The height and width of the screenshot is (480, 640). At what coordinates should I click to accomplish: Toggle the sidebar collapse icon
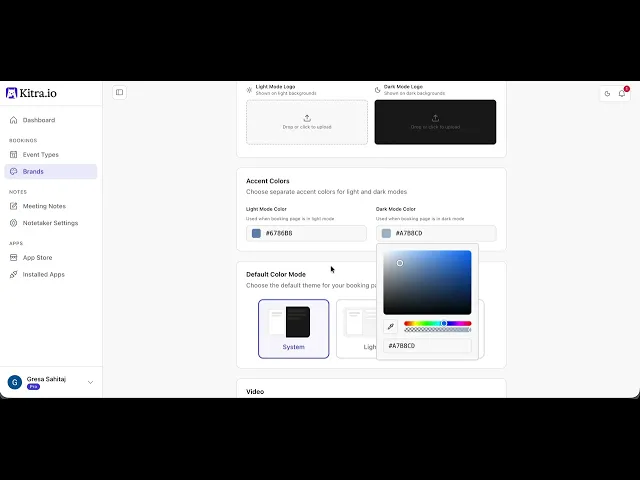120,92
